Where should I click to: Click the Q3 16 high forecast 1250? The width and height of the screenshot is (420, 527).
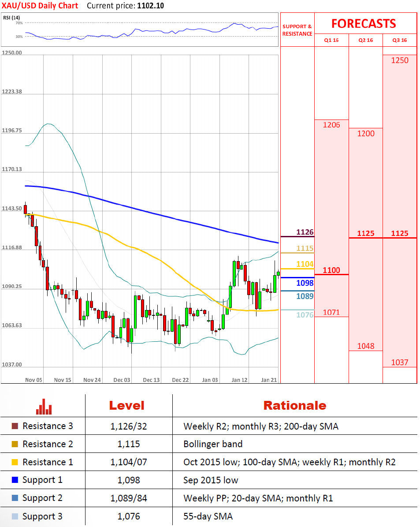(x=400, y=60)
